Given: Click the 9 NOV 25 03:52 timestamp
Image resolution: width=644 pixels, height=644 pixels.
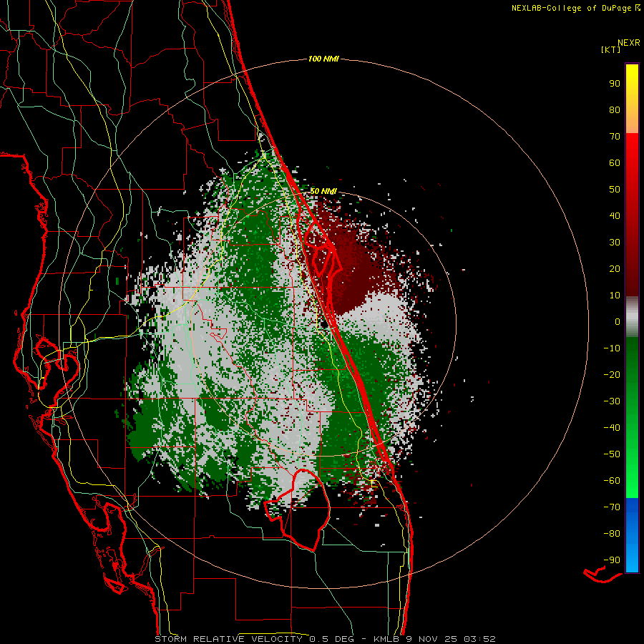Looking at the screenshot, I should click(452, 639).
